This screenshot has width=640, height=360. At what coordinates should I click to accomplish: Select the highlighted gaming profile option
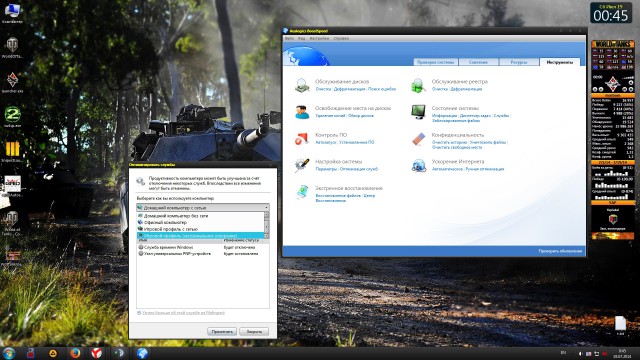pos(201,236)
